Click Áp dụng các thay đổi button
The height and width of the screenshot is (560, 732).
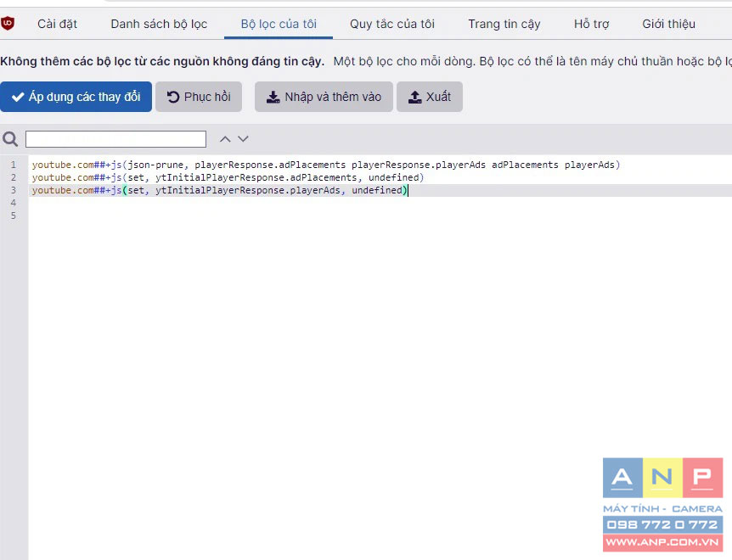pos(76,97)
